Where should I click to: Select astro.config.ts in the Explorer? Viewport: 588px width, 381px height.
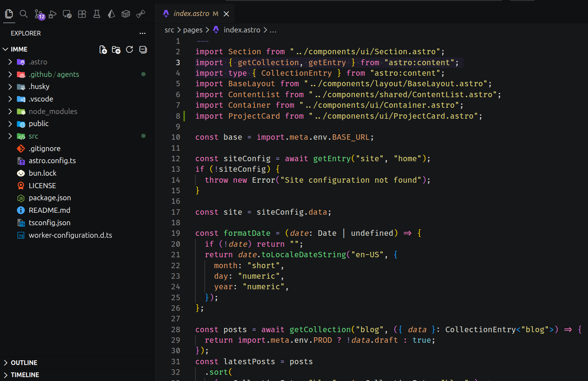[x=52, y=160]
